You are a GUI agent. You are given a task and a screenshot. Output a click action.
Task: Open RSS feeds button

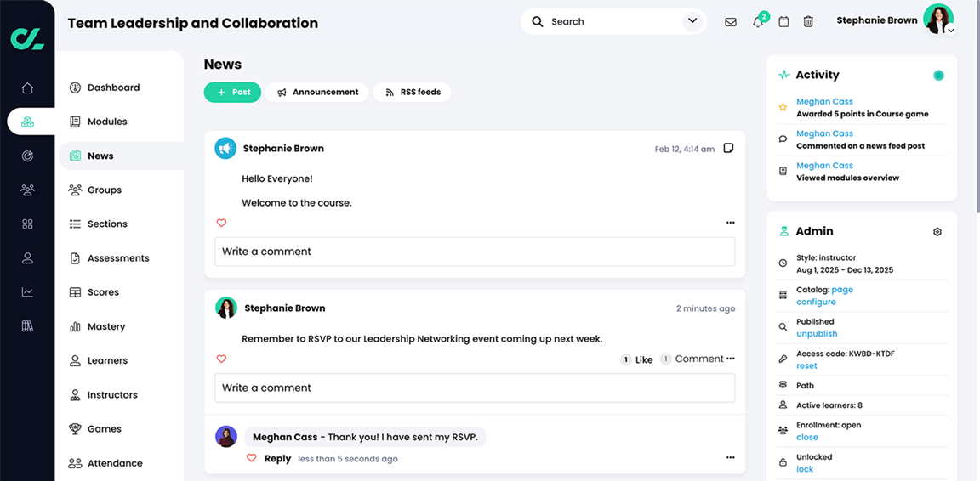click(412, 92)
